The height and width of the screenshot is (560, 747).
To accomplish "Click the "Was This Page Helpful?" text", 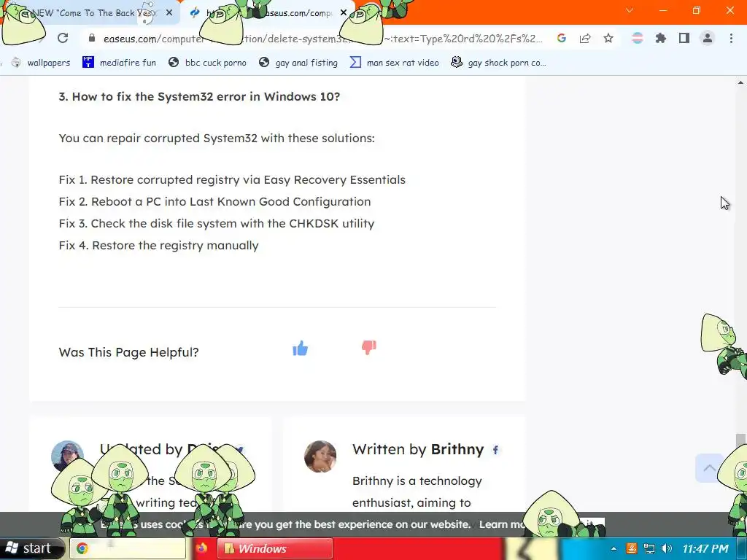I will (x=128, y=352).
